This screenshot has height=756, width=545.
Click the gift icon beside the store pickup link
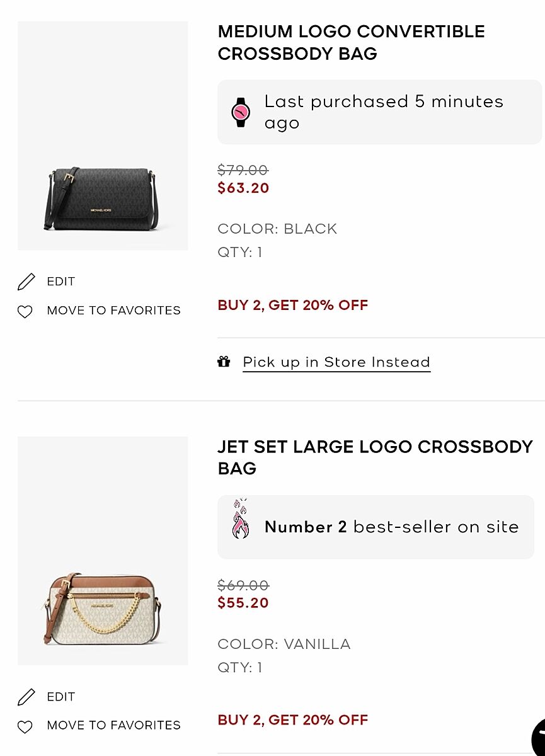click(224, 362)
